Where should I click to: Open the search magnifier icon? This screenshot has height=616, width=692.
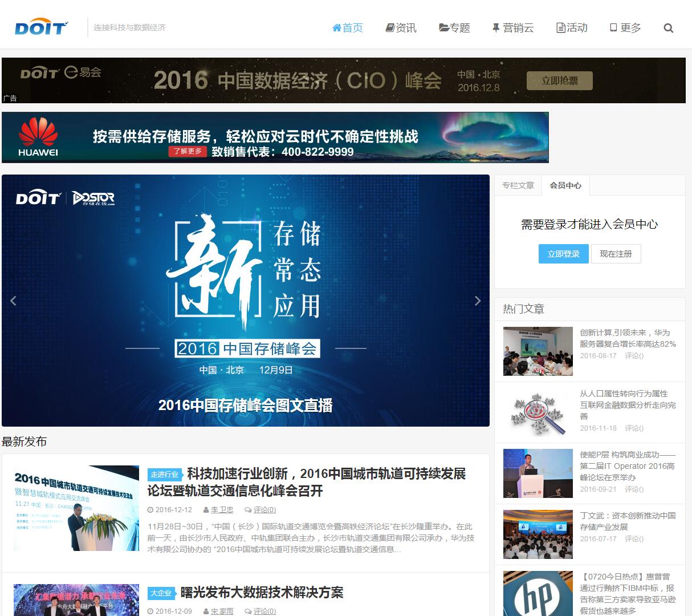(x=669, y=28)
